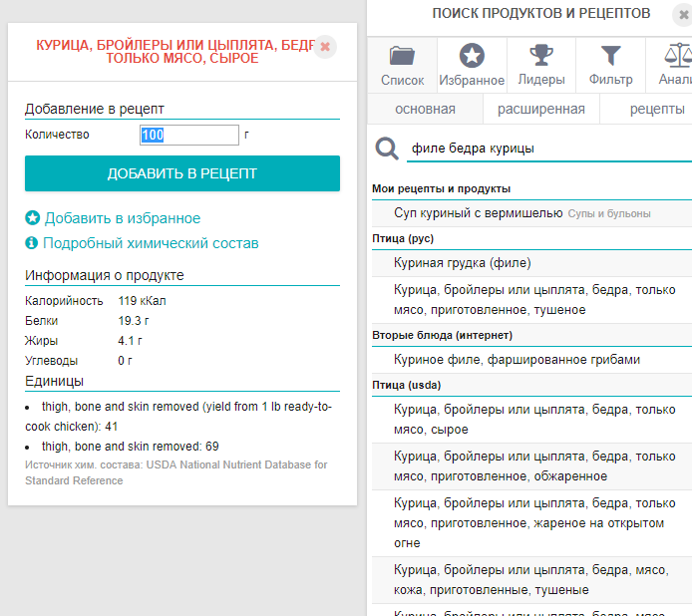Select Курица бедра, жареное на открытом огне
Image resolution: width=692 pixels, height=616 pixels.
click(531, 523)
